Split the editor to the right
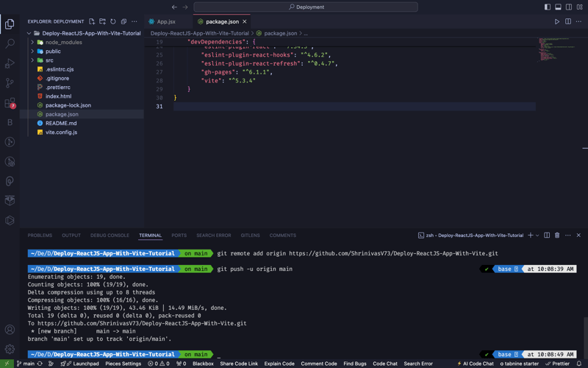 click(x=568, y=21)
